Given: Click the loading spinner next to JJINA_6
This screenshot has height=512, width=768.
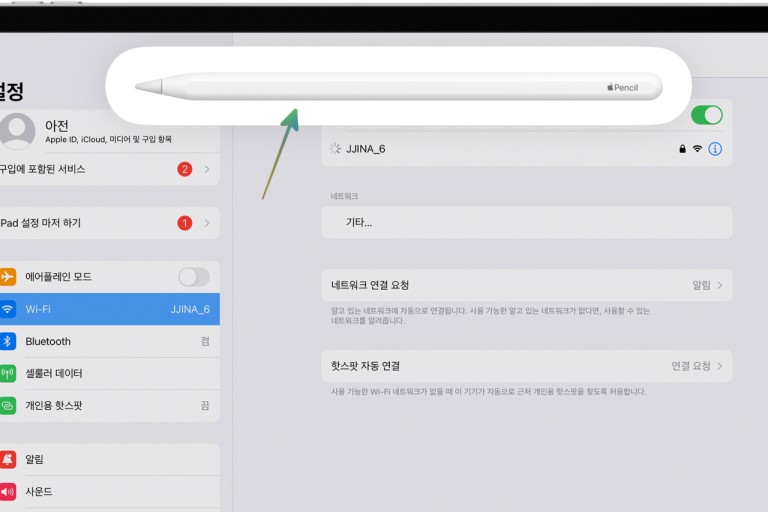Looking at the screenshot, I should 335,149.
